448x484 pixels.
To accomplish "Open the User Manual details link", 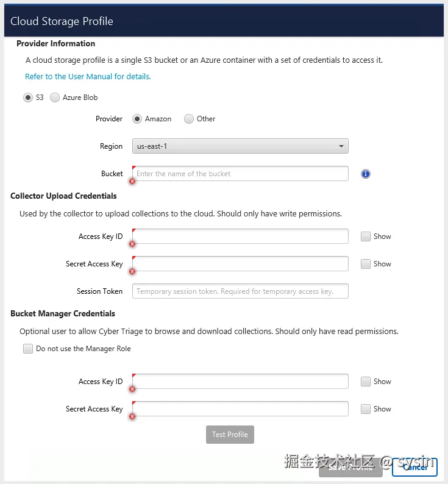I will (x=88, y=77).
